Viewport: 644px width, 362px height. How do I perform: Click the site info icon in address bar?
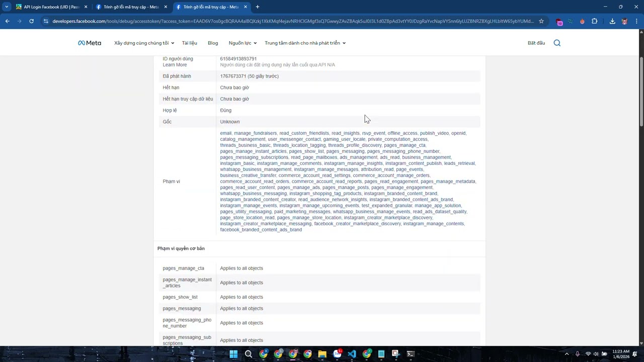pos(46,21)
